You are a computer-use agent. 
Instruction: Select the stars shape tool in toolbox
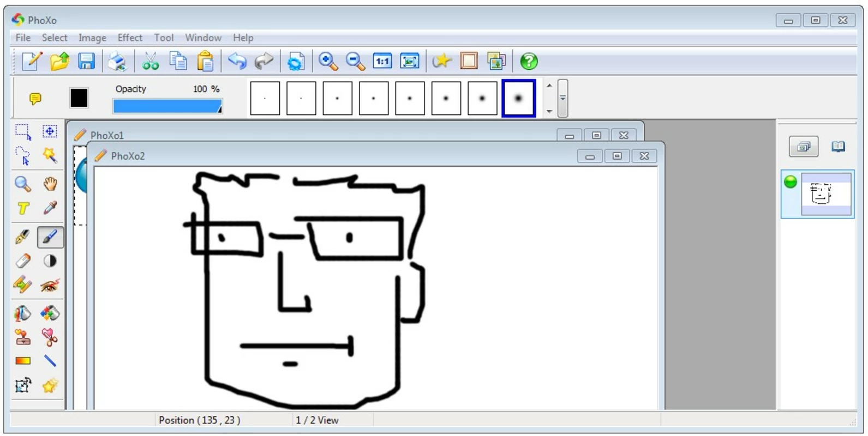tap(50, 385)
